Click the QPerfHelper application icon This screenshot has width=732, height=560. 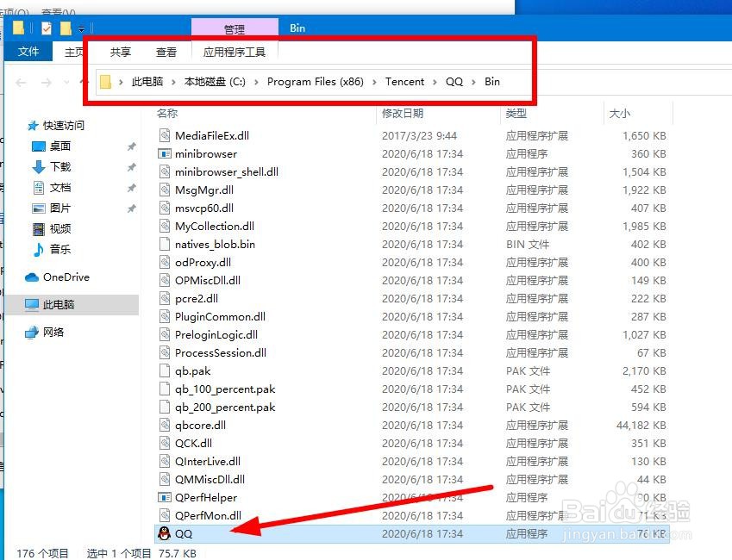165,498
